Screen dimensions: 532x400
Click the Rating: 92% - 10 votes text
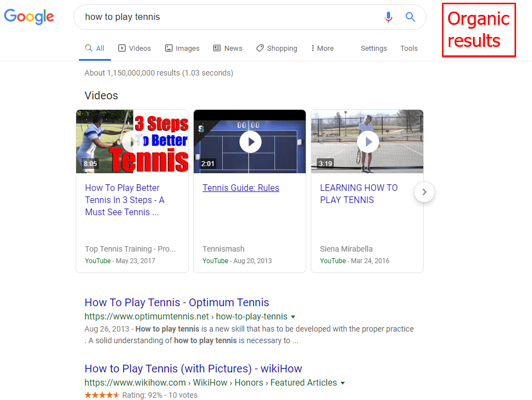(160, 395)
